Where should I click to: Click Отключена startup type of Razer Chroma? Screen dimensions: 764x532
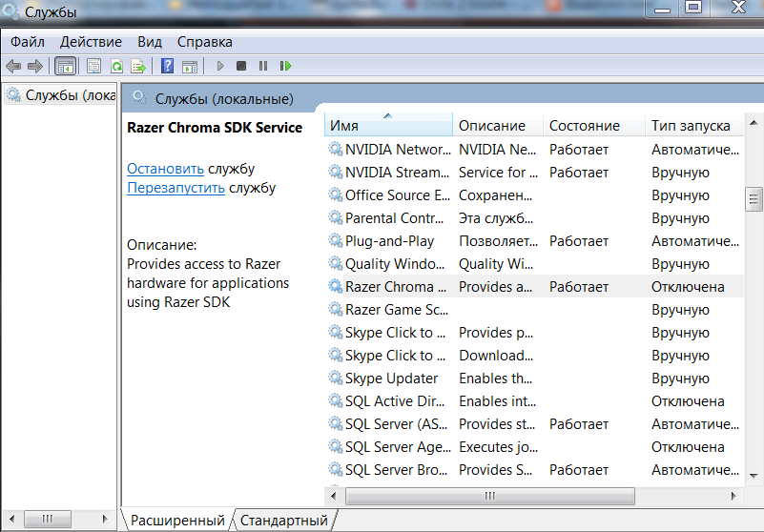coord(688,286)
